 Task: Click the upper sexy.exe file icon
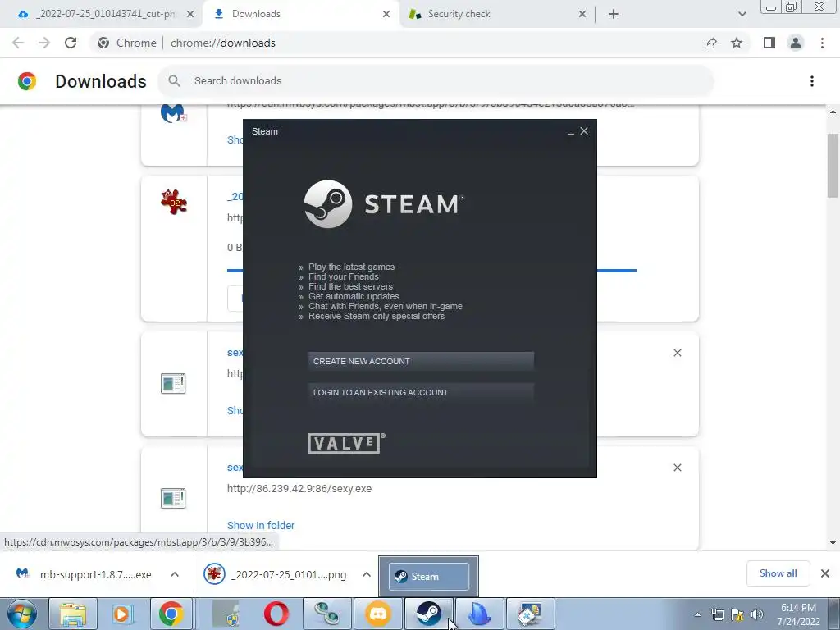pyautogui.click(x=173, y=384)
